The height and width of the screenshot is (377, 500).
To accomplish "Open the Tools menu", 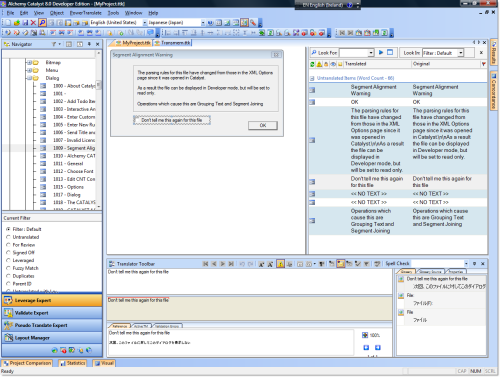I will (x=113, y=13).
